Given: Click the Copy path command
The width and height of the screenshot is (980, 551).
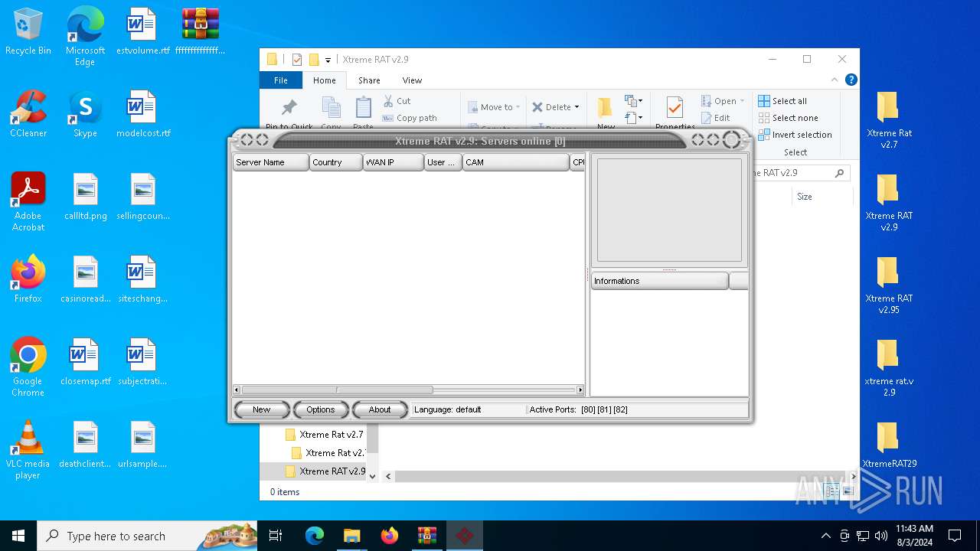Looking at the screenshot, I should [x=410, y=118].
